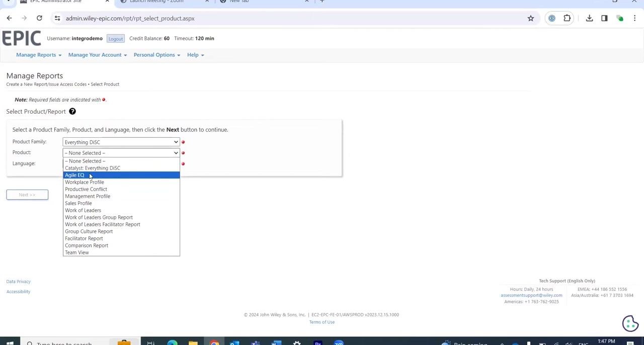Select the Productive Conflict option
Image resolution: width=644 pixels, height=345 pixels.
[121, 189]
